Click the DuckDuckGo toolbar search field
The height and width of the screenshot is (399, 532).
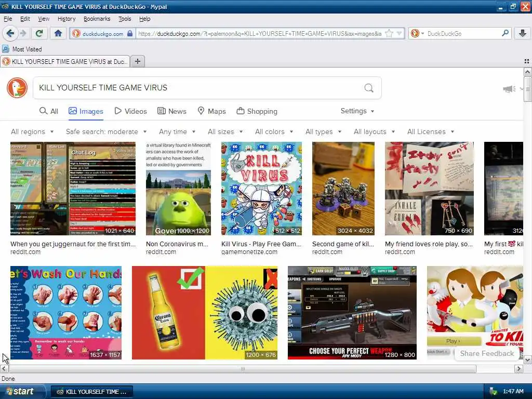(x=463, y=34)
